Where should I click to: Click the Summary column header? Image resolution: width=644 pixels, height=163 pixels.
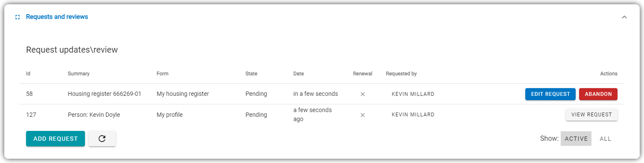click(79, 74)
